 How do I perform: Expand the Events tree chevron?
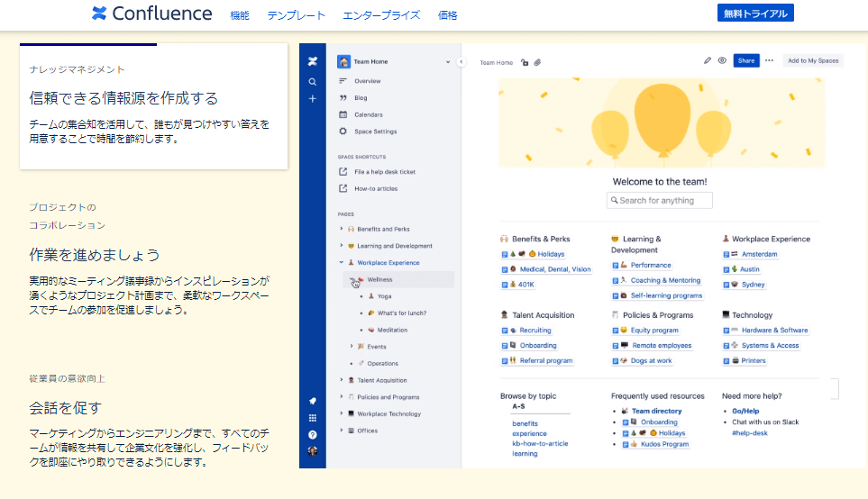352,346
